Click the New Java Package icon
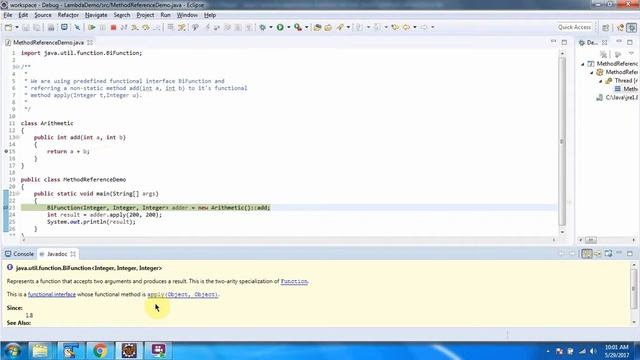Viewport: 640px width, 360px height. point(317,27)
